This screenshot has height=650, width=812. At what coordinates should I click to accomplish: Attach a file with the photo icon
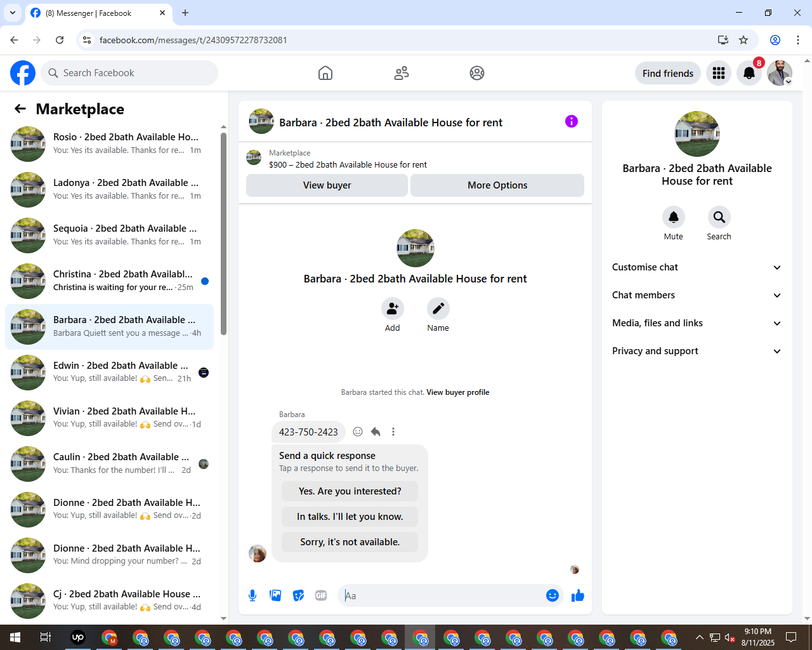(275, 595)
